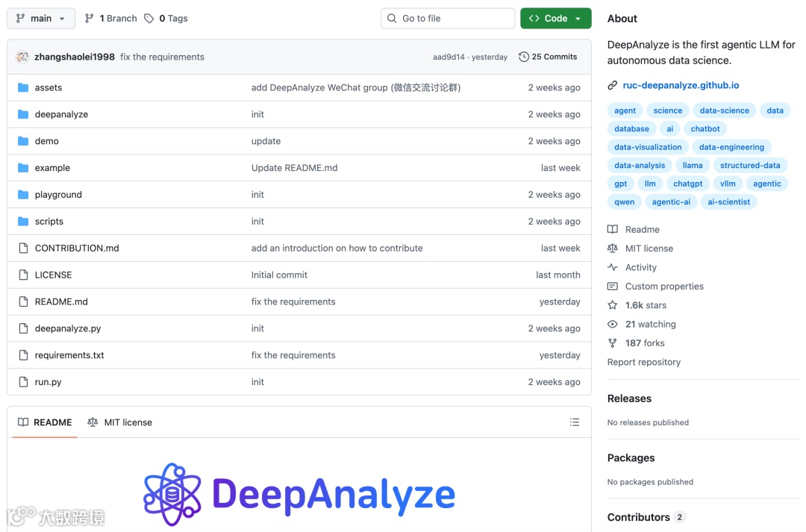
Task: Open the Contributors 2 heading link
Action: [646, 517]
